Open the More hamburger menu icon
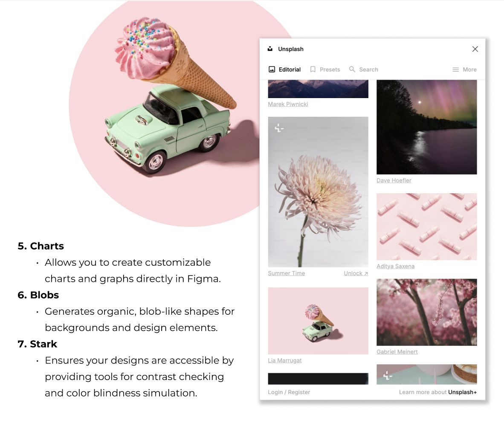 click(x=456, y=70)
